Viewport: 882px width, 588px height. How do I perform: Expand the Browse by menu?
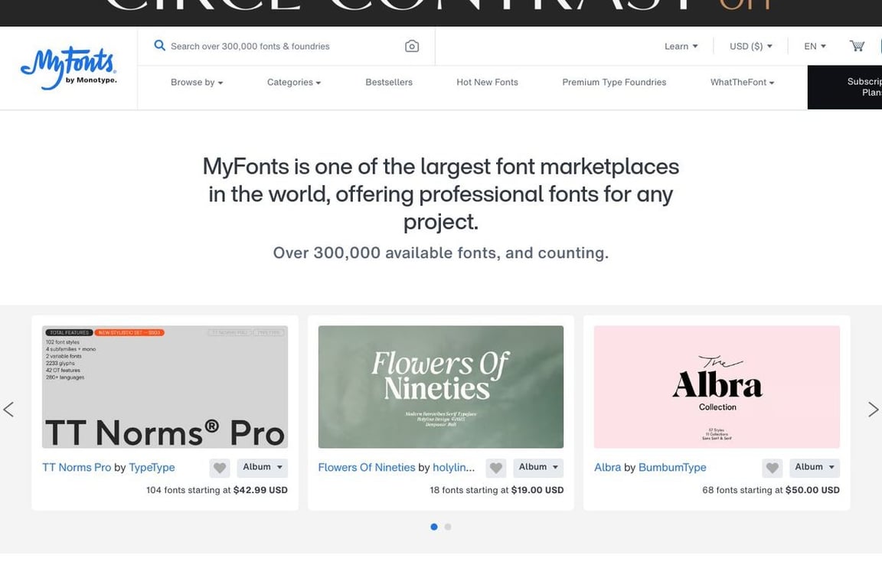(197, 82)
